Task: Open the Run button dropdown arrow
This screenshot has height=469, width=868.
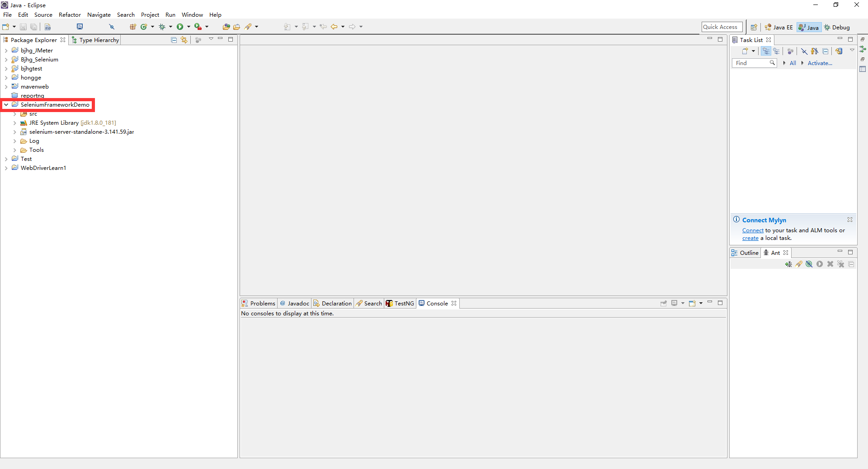Action: coord(189,27)
